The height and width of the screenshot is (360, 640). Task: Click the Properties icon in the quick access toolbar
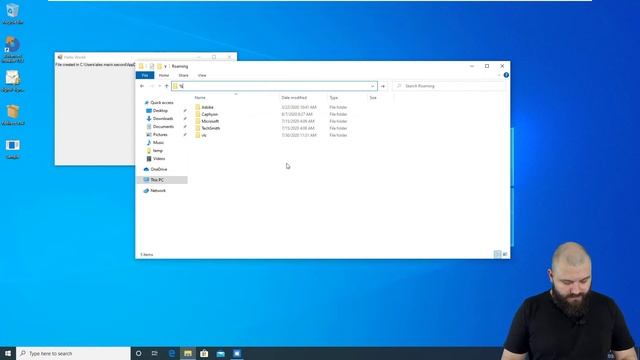click(152, 66)
